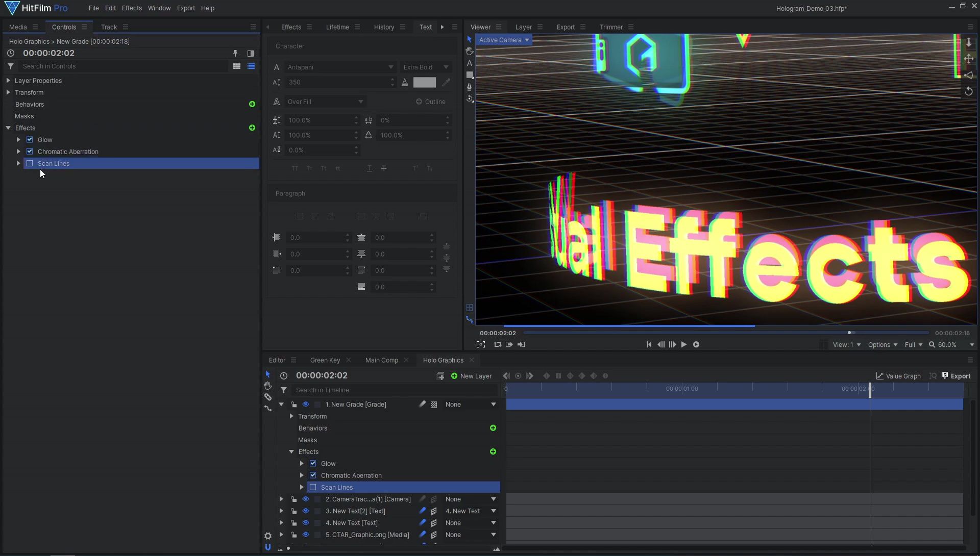
Task: Collapse the Effects group in Controls
Action: (x=8, y=128)
